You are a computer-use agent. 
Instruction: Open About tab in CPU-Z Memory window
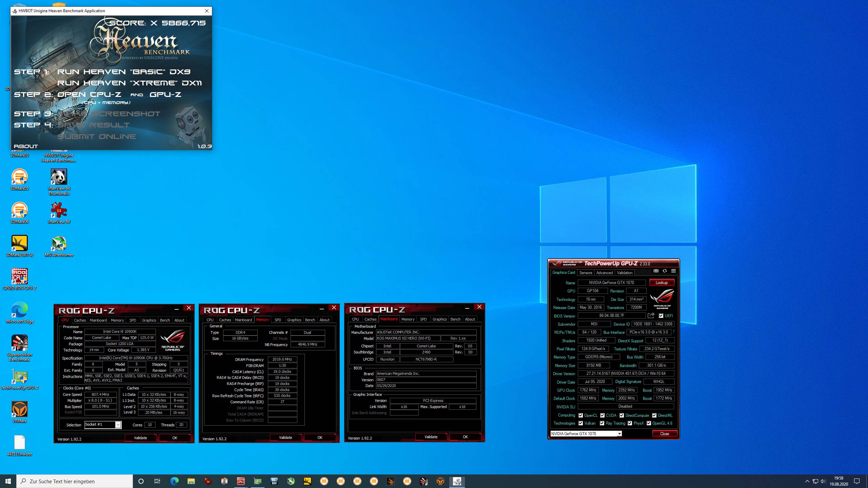point(324,320)
